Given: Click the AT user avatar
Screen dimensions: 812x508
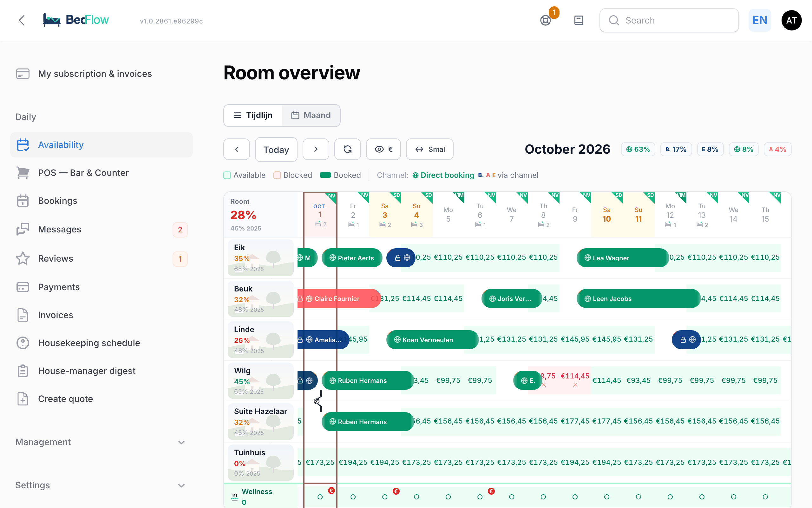Looking at the screenshot, I should (791, 20).
